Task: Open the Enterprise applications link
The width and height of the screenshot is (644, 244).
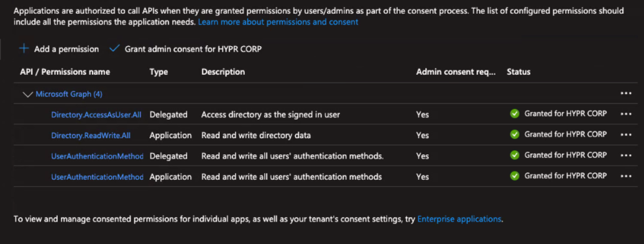Action: pyautogui.click(x=459, y=219)
